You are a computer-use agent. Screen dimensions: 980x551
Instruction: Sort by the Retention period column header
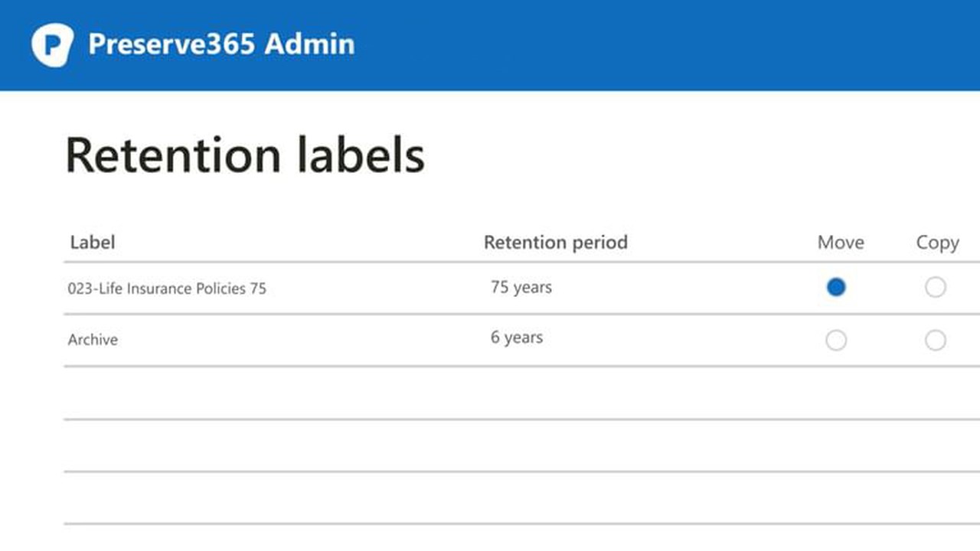pos(555,243)
